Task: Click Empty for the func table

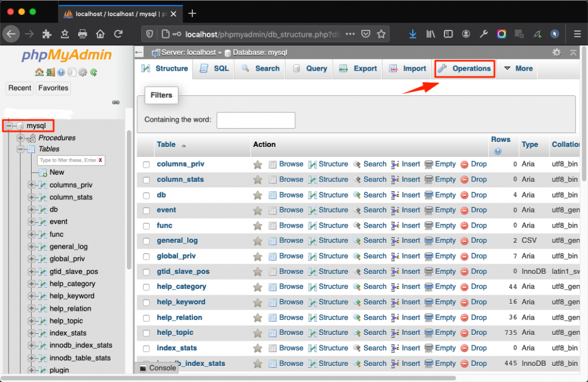Action: [x=440, y=226]
